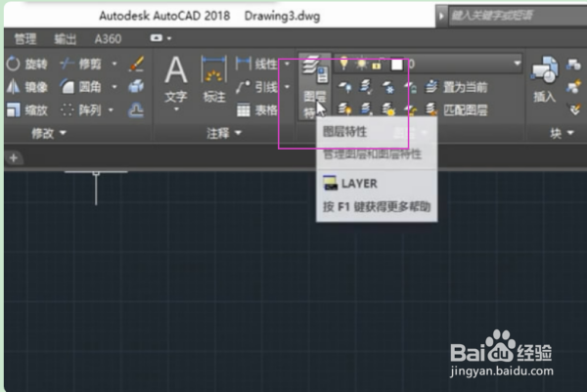Click tooltip title 图层特性
587x392 pixels.
click(x=344, y=132)
